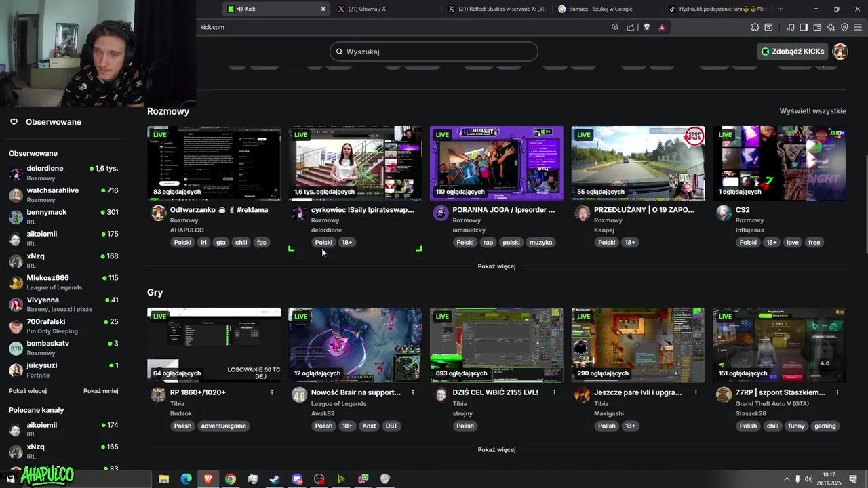Image resolution: width=868 pixels, height=488 pixels.
Task: Open the PRZEDŁUŻANY Kaopej stream thumbnail
Action: pyautogui.click(x=637, y=163)
